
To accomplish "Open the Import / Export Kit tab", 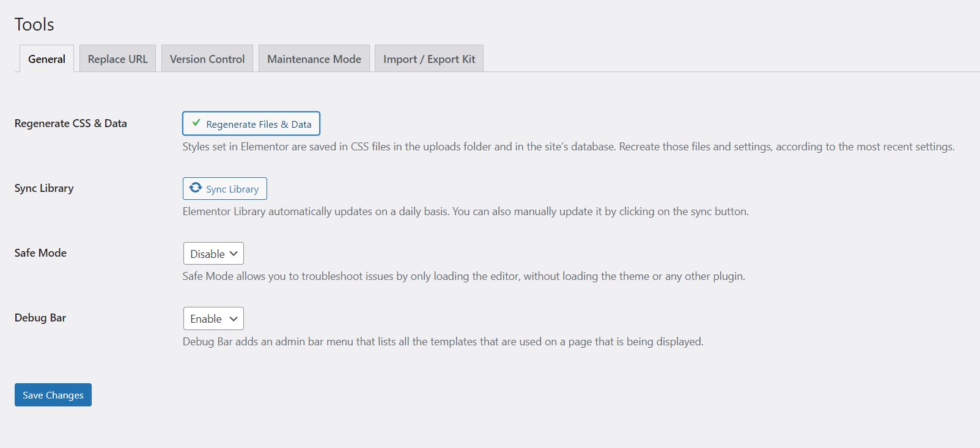I will pyautogui.click(x=429, y=58).
